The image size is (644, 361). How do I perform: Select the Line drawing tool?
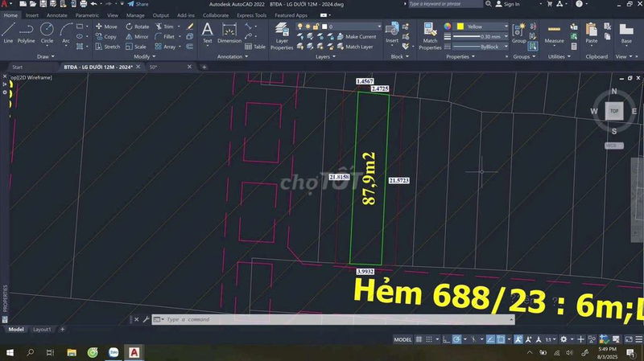click(x=8, y=32)
